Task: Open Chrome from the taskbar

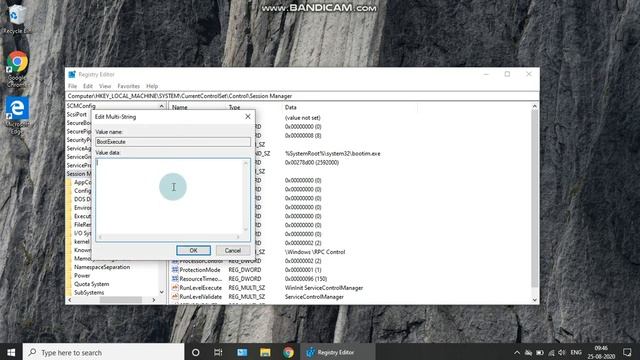Action: click(288, 352)
